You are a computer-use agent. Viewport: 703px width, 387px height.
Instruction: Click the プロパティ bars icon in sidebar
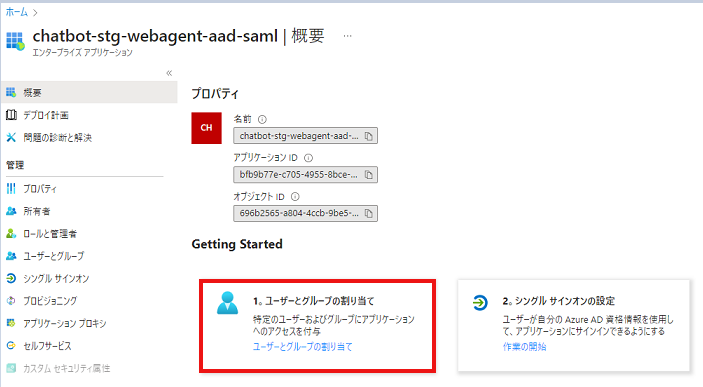pyautogui.click(x=11, y=188)
